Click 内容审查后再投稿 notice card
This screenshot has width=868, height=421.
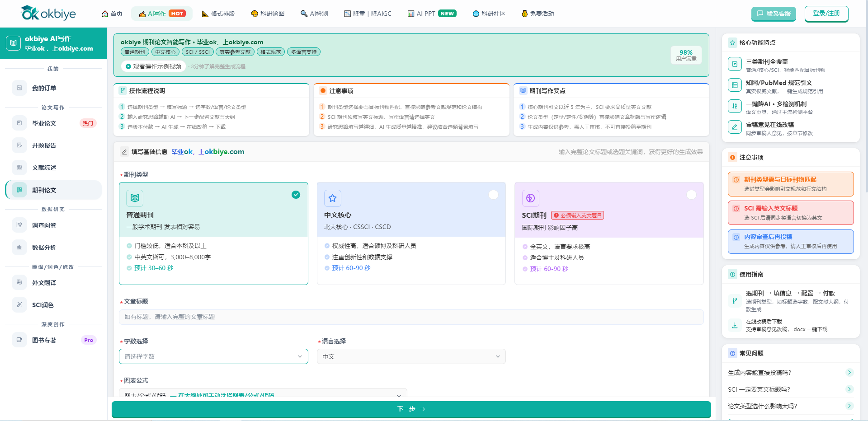(x=791, y=242)
